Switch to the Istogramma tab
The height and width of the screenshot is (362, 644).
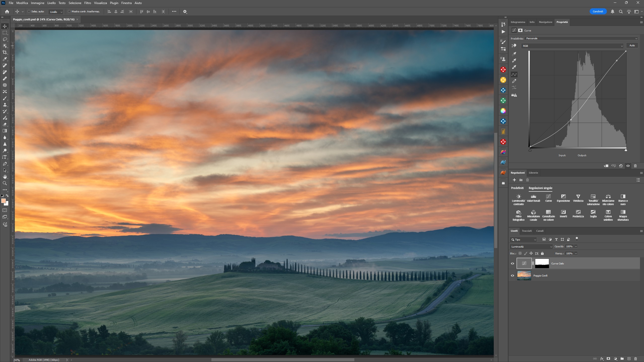(x=518, y=22)
